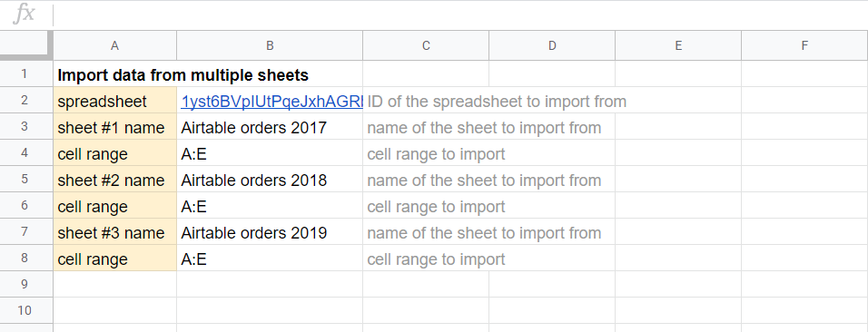This screenshot has height=332, width=868.
Task: Select column D header
Action: [552, 46]
